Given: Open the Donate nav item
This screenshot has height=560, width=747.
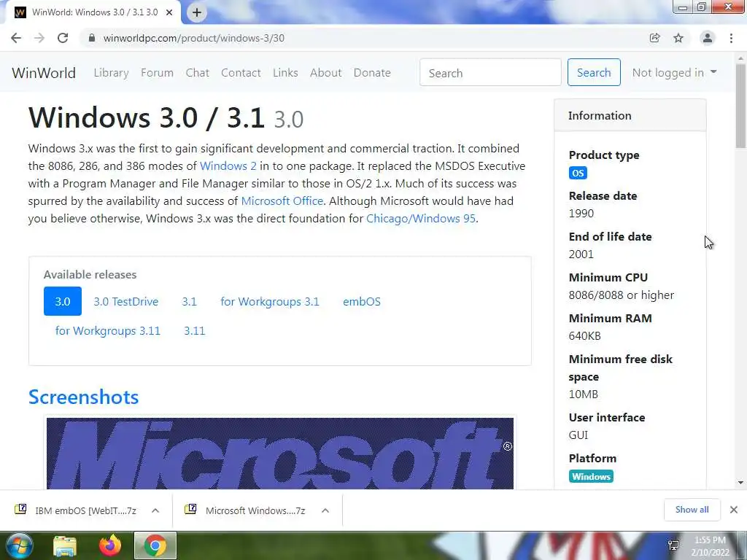Looking at the screenshot, I should coord(372,73).
